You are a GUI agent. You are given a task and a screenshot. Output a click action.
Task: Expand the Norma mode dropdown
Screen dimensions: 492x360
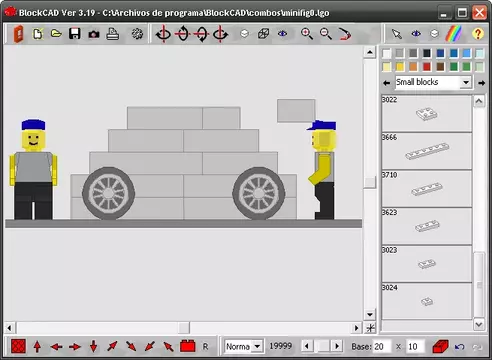point(257,346)
